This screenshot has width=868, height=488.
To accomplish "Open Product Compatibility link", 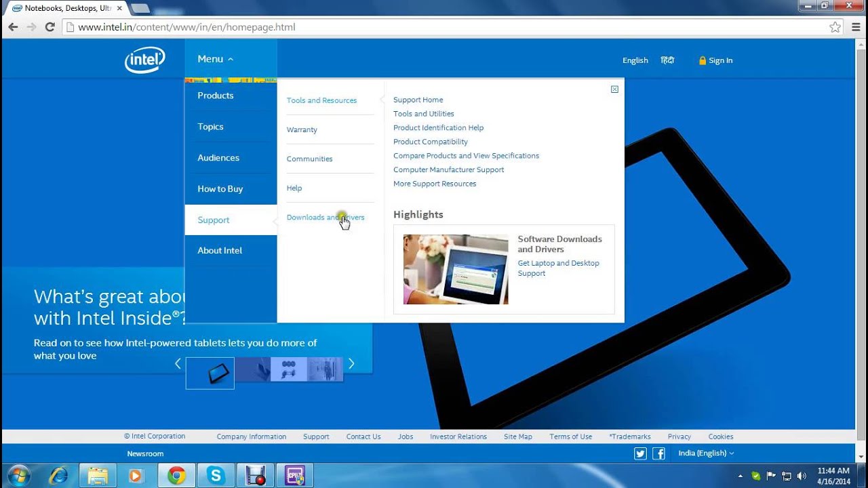I will (431, 142).
